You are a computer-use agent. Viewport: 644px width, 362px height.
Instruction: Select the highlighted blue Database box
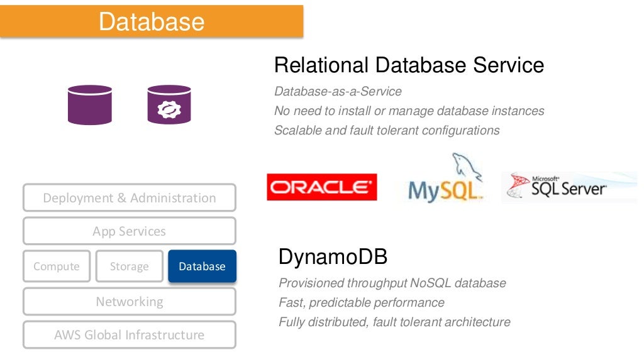(202, 266)
